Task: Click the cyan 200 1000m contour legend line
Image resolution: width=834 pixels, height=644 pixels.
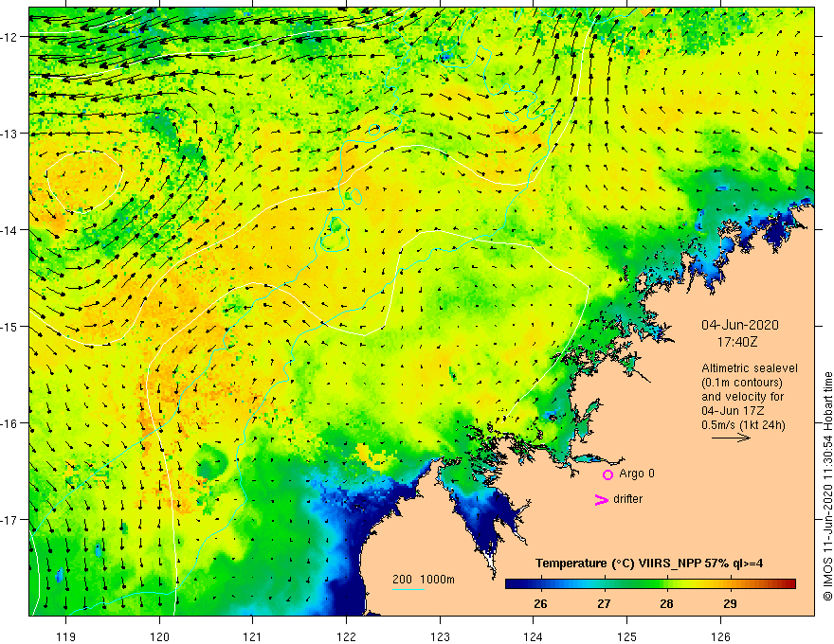Action: 408,589
